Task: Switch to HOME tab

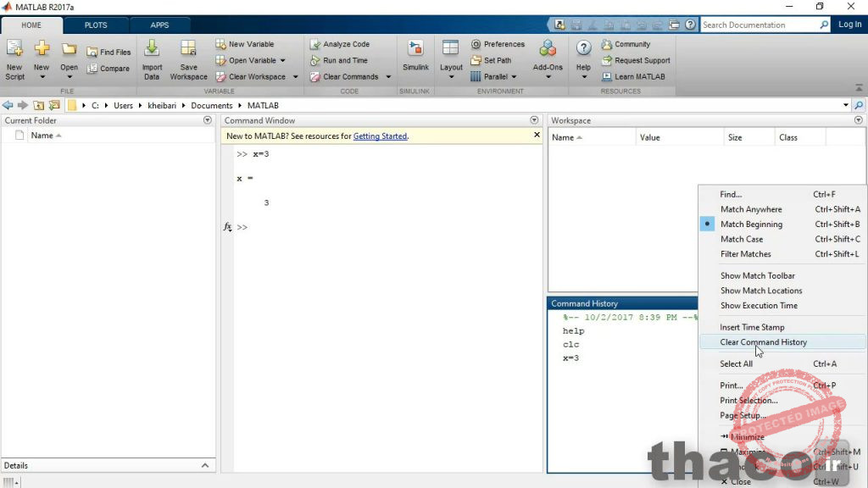Action: pyautogui.click(x=31, y=25)
